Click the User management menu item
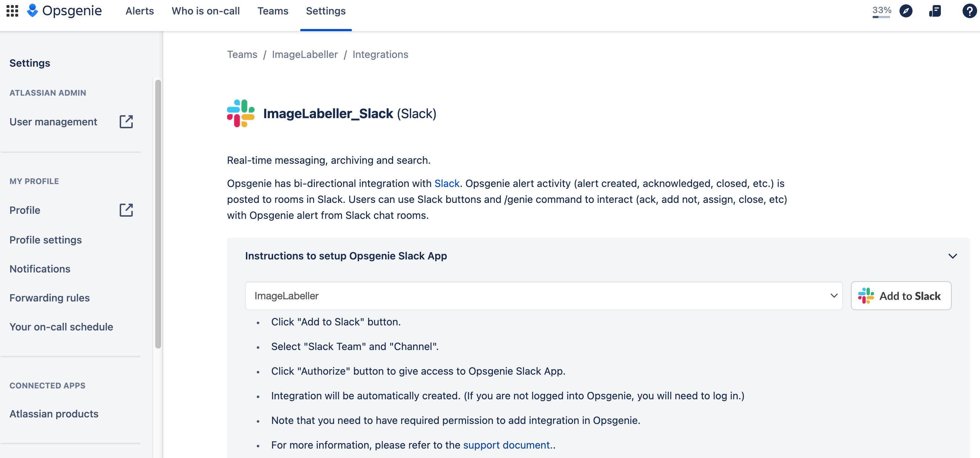Image resolution: width=980 pixels, height=458 pixels. click(x=53, y=122)
